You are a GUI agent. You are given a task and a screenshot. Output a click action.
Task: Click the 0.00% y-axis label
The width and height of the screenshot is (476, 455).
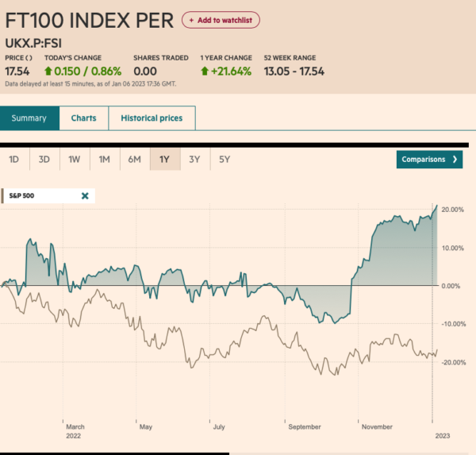click(451, 286)
